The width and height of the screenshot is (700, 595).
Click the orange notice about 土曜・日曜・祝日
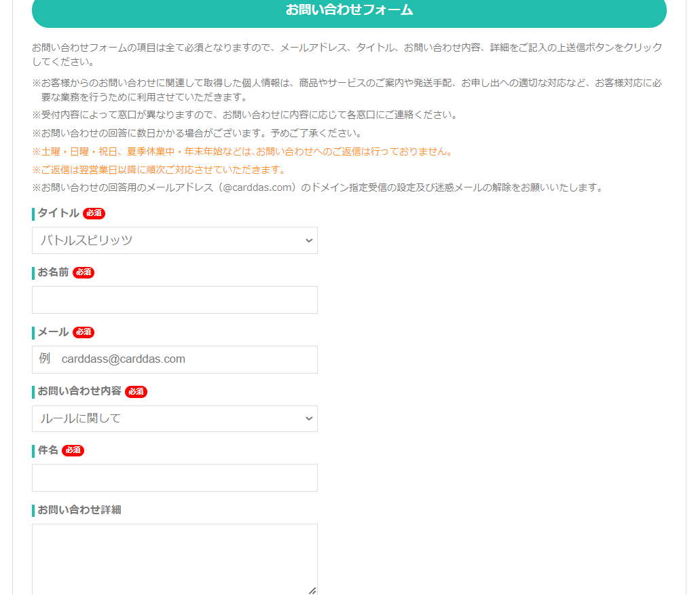[243, 151]
